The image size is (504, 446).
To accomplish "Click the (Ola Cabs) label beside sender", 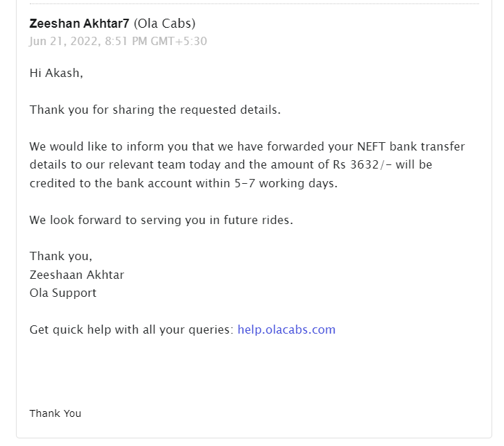I will [x=164, y=24].
